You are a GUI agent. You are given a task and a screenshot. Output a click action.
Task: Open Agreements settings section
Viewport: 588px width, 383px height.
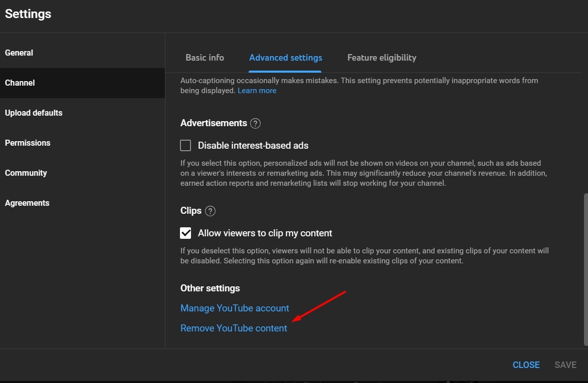[83, 203]
